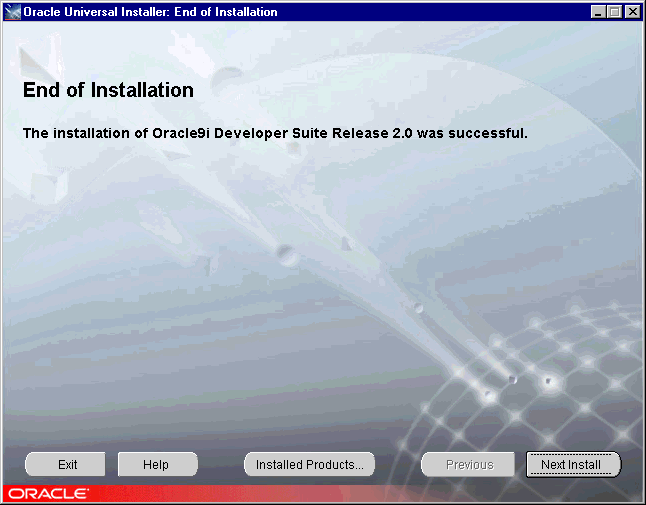
Task: Minimize the installer window
Action: (598, 12)
